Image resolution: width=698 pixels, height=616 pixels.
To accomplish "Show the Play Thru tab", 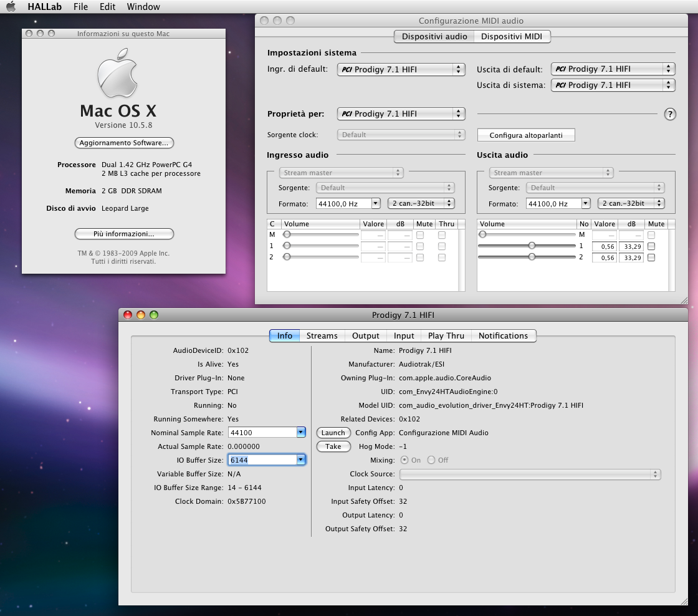I will pyautogui.click(x=446, y=336).
